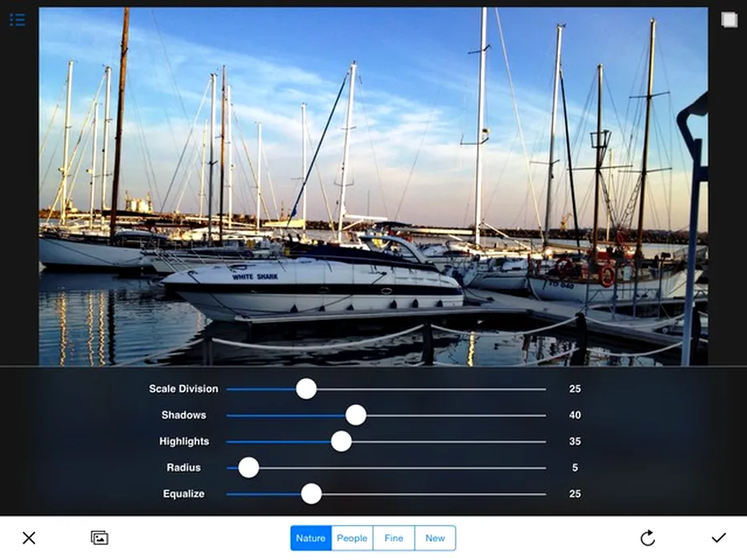The width and height of the screenshot is (747, 560).
Task: Select the New preset tab
Action: click(435, 538)
